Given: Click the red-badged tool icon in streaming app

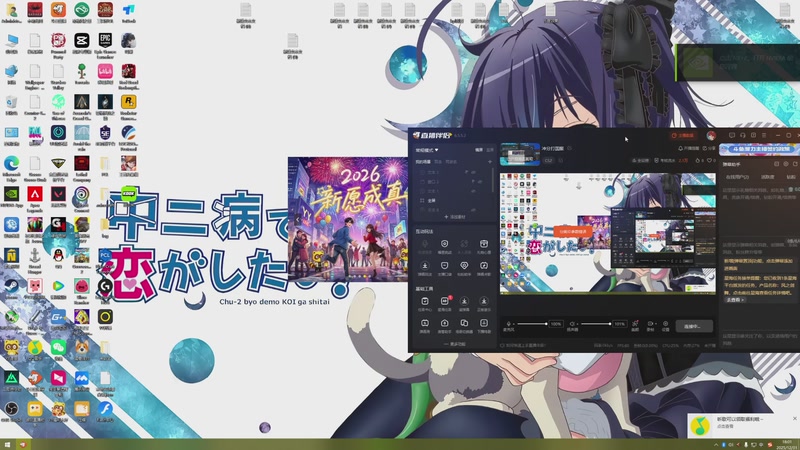Looking at the screenshot, I should (444, 302).
